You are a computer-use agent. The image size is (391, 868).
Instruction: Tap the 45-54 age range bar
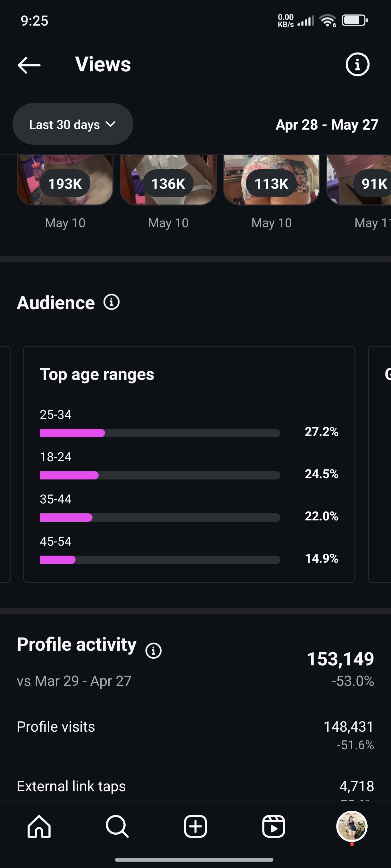tap(160, 560)
